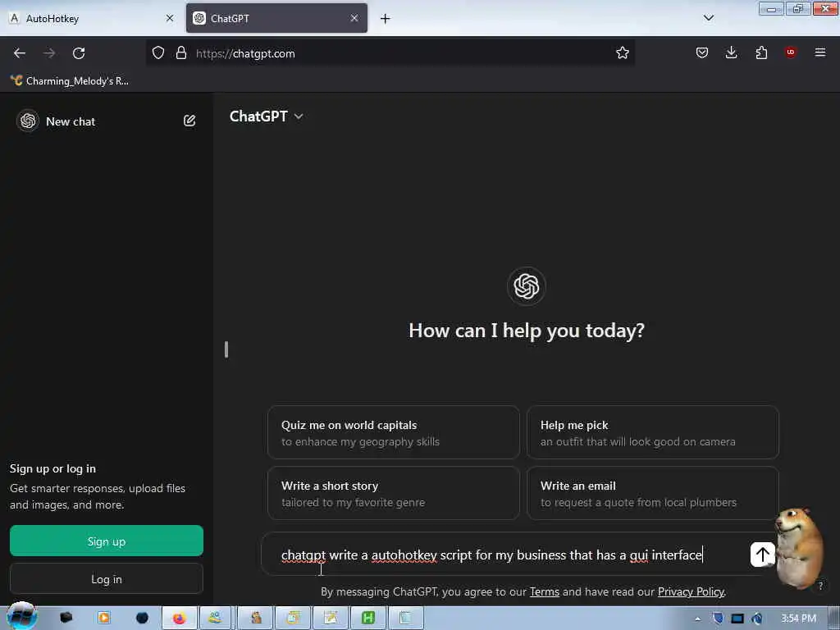Go back with the browser back arrow
This screenshot has height=630, width=840.
(x=20, y=53)
